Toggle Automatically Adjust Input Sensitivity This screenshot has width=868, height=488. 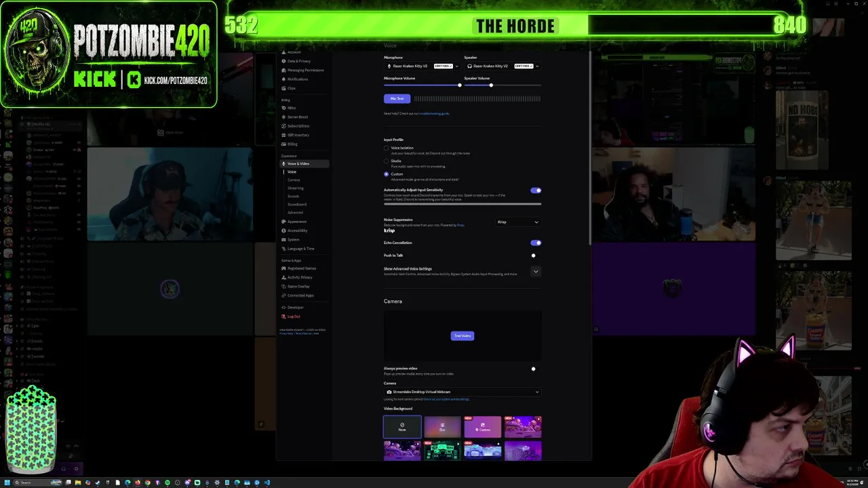536,190
